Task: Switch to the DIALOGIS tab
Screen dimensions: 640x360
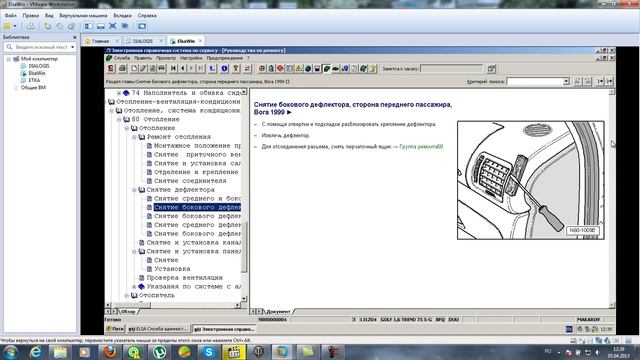Action: pos(143,41)
